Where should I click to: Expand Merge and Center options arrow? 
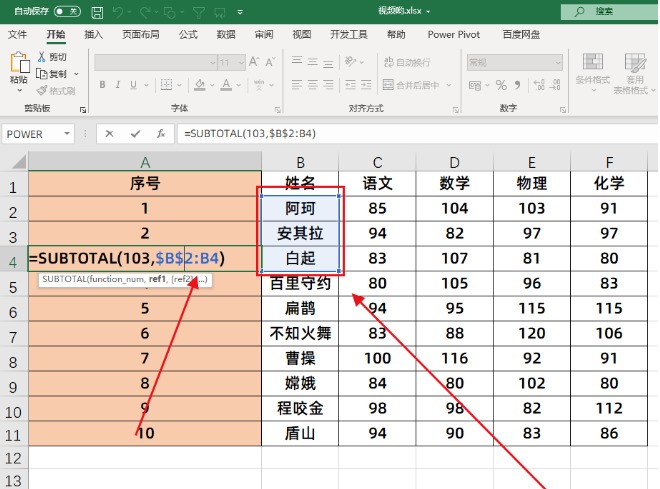point(449,85)
